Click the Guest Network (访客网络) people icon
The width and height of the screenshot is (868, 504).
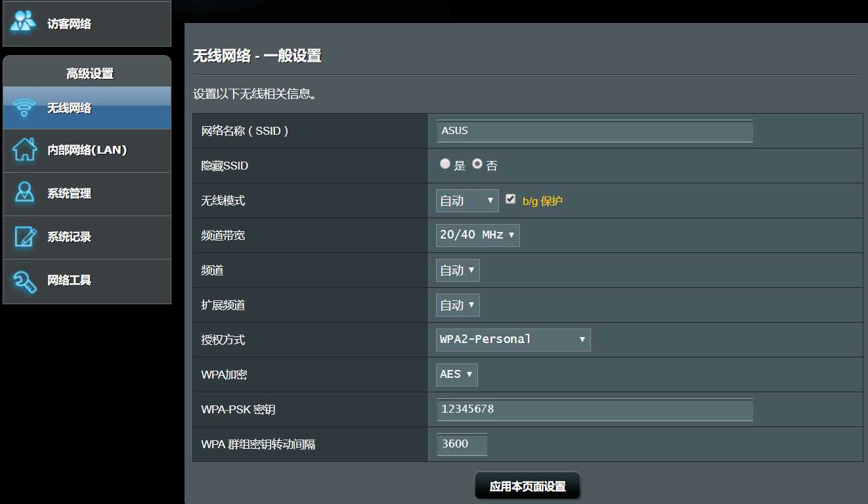(x=24, y=21)
